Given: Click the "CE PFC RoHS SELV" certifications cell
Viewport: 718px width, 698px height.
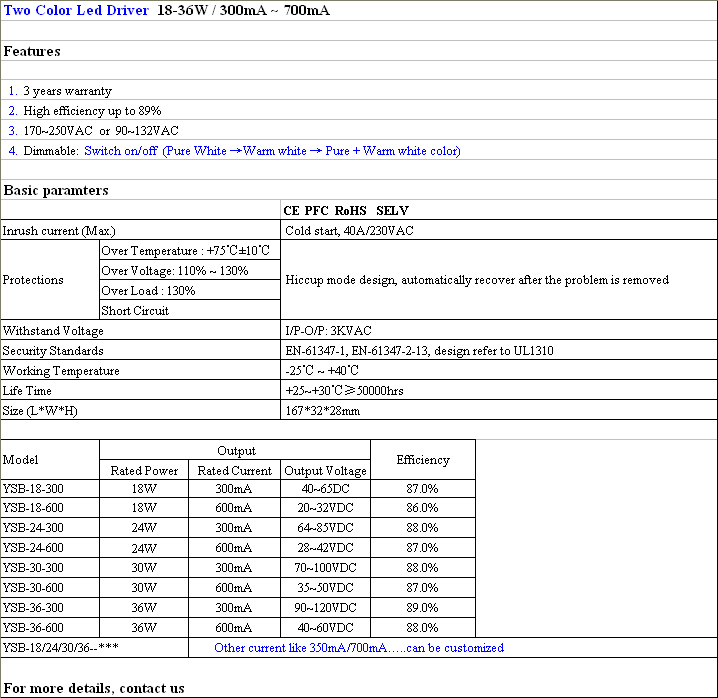Looking at the screenshot, I should (346, 211).
